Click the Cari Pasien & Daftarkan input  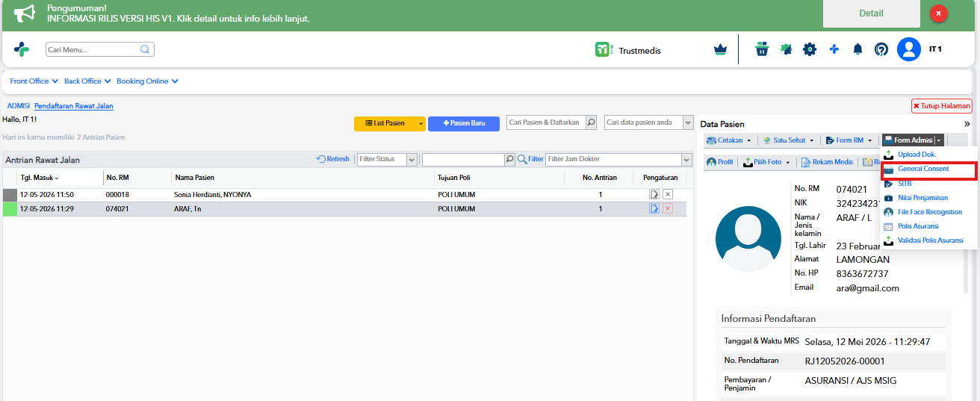pos(545,122)
